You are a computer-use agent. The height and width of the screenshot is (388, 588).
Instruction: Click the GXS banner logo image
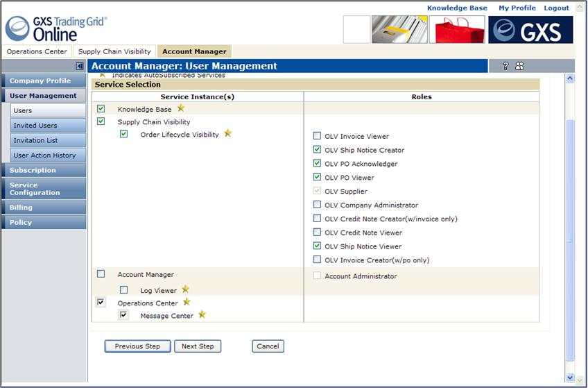click(530, 30)
